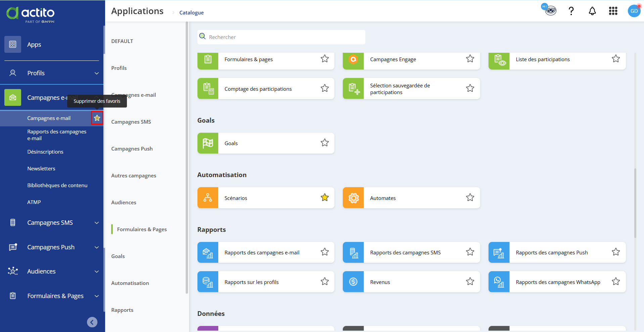
Task: Click the main catalogue vertical scrollbar
Action: pyautogui.click(x=635, y=203)
